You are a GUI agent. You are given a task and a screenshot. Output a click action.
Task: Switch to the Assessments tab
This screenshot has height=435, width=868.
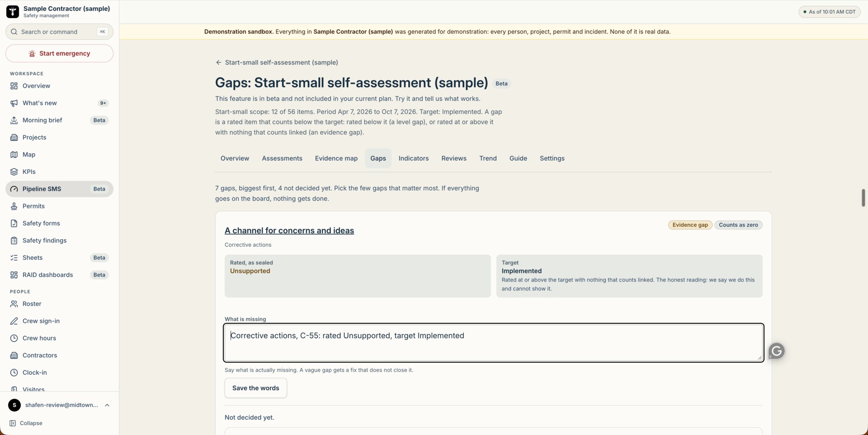point(282,158)
